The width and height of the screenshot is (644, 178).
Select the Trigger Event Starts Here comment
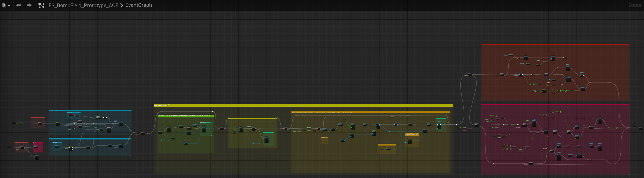pyautogui.click(x=74, y=112)
